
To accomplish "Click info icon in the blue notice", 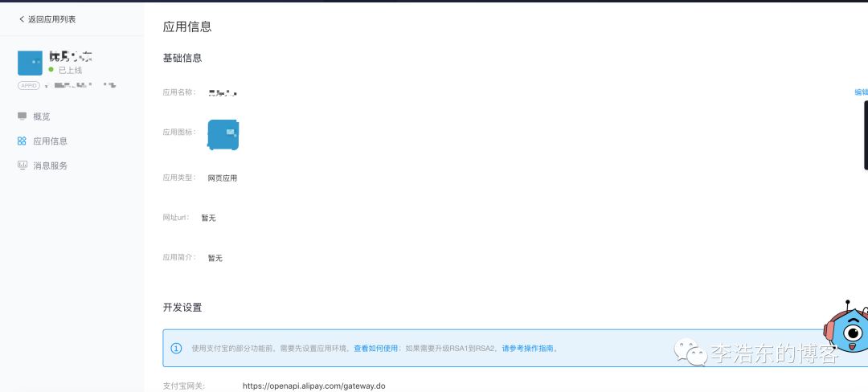I will point(176,349).
